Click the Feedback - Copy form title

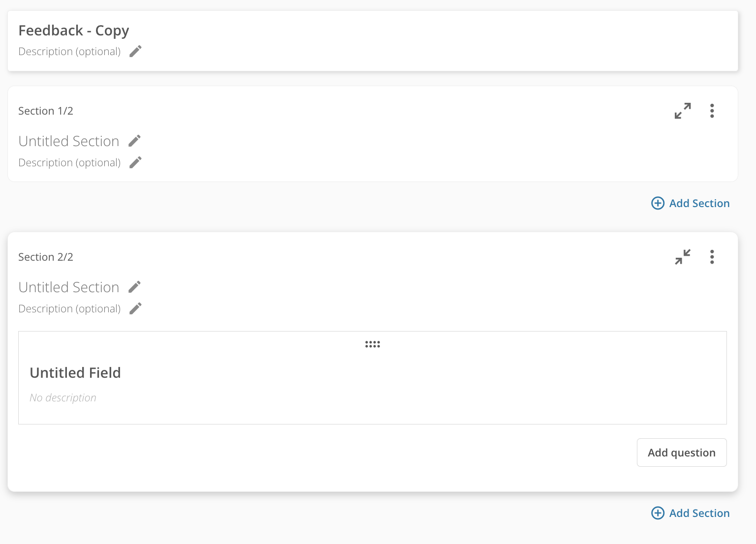click(x=74, y=30)
